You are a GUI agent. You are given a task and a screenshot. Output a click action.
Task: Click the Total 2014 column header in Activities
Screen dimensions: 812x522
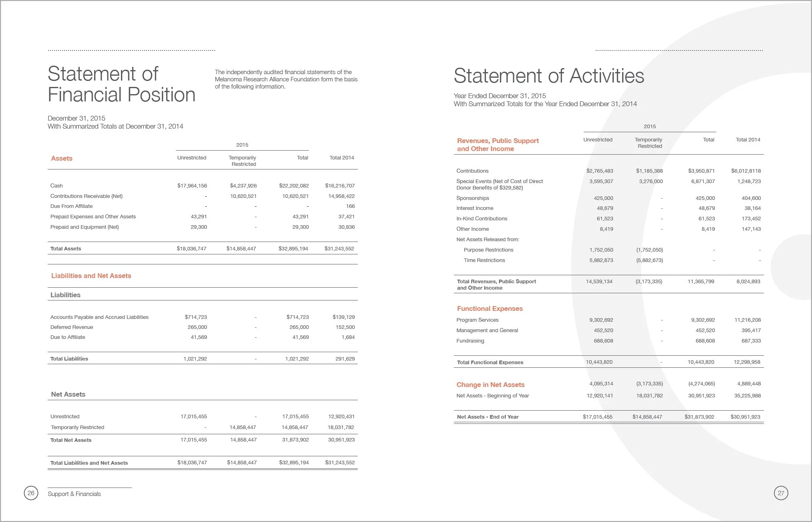pos(748,140)
